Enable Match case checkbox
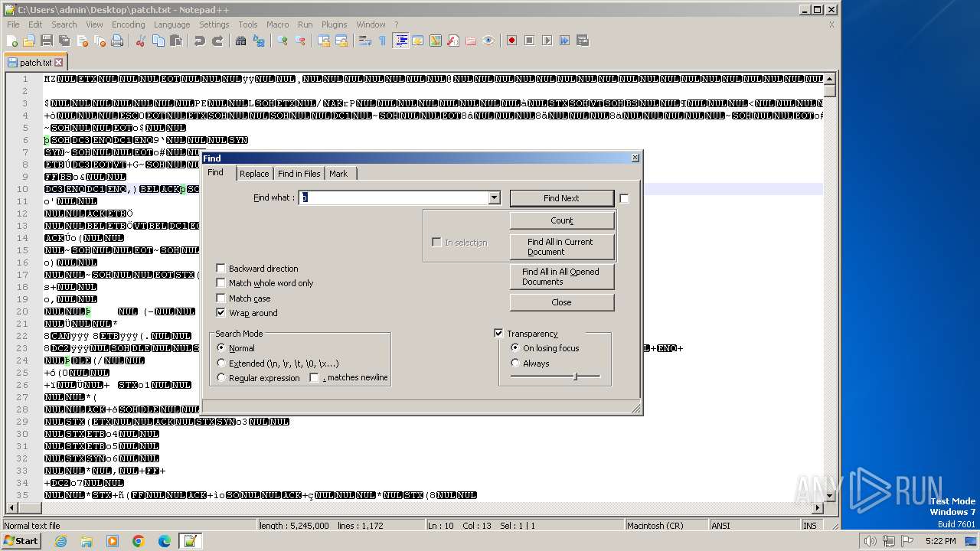 tap(220, 298)
